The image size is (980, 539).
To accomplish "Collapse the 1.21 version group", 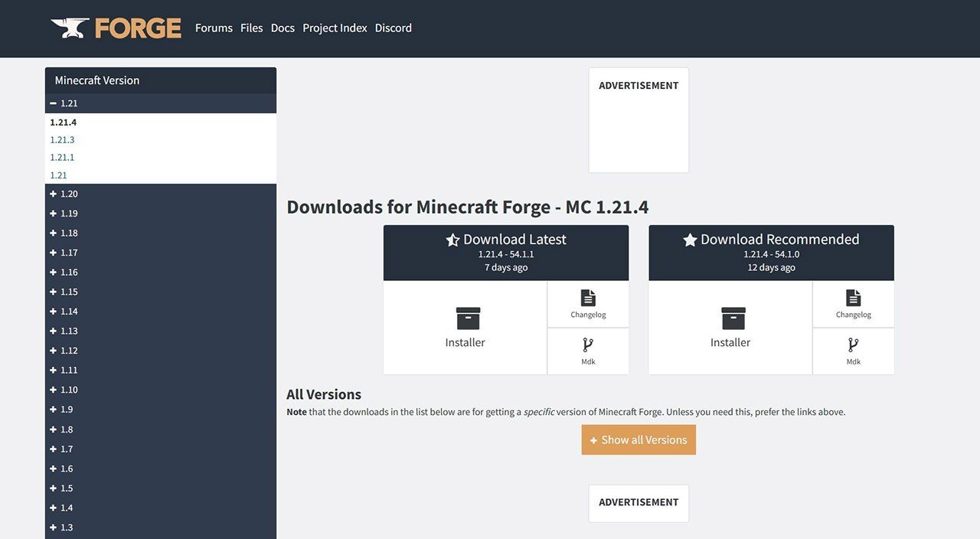I will point(161,103).
